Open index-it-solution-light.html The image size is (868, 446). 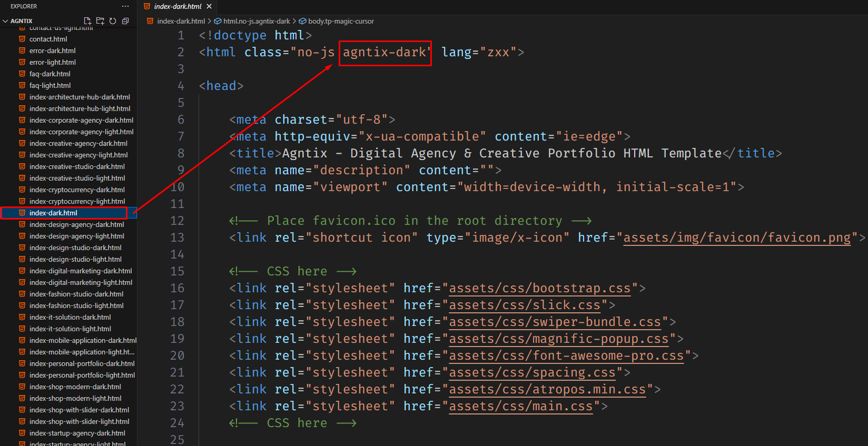coord(70,329)
